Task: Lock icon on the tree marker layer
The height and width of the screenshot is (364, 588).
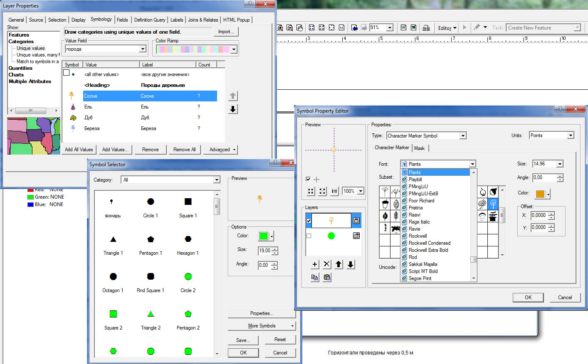Action: tap(356, 221)
